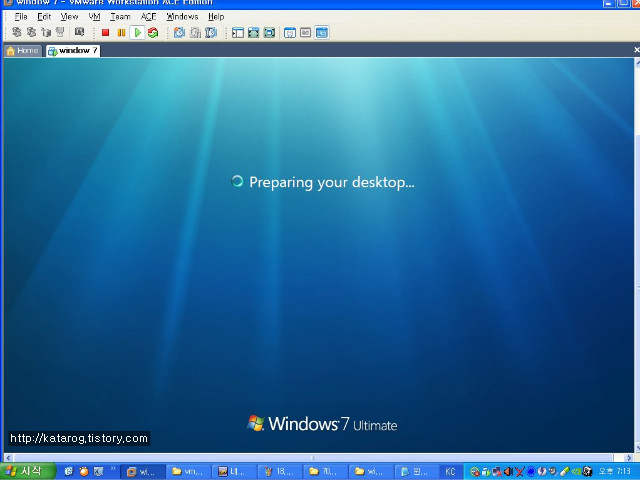The image size is (640, 480).
Task: Open the Snapshot Manager icon
Action: tap(211, 33)
